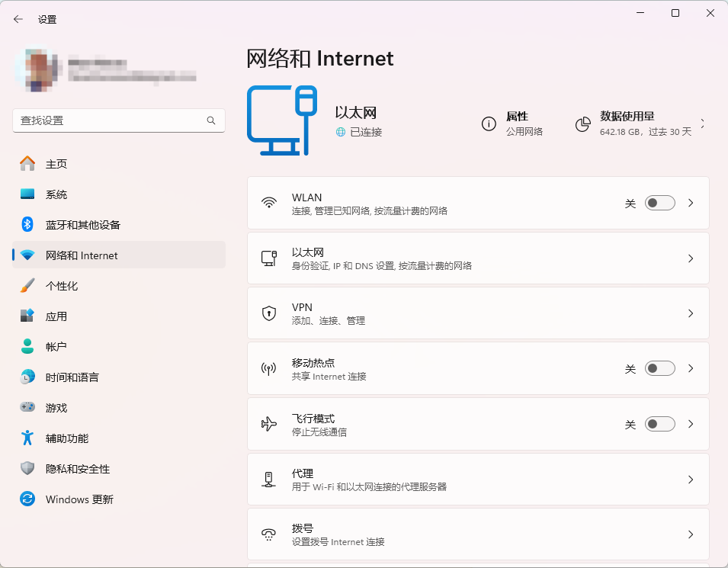Image resolution: width=728 pixels, height=568 pixels.
Task: Click the blurred user profile avatar
Action: tap(38, 69)
